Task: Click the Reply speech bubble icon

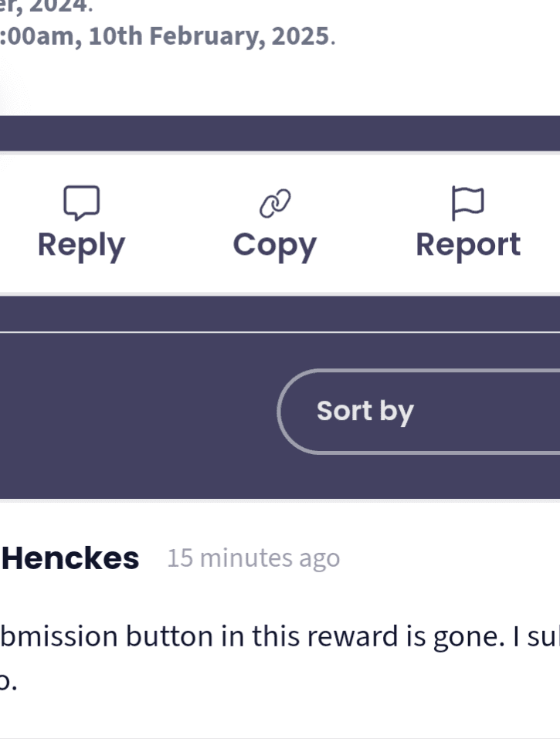Action: click(x=81, y=202)
